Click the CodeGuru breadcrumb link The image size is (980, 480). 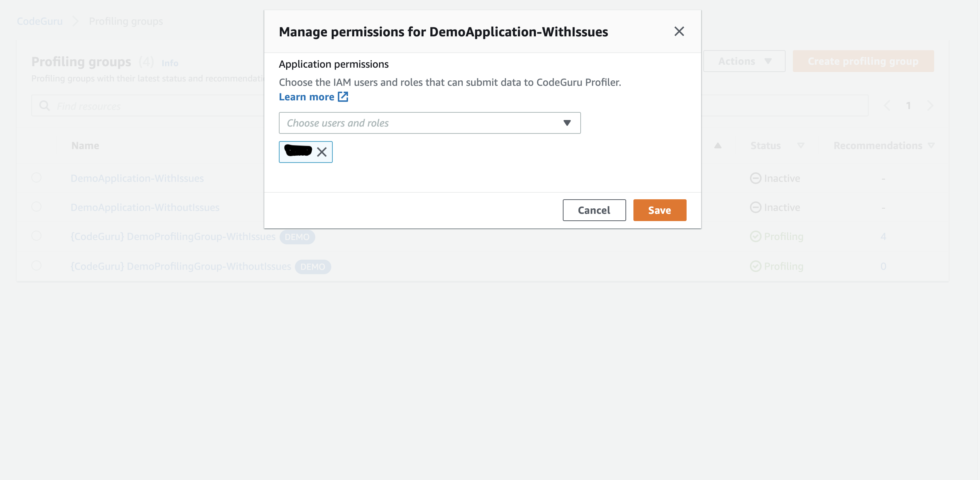pos(40,21)
